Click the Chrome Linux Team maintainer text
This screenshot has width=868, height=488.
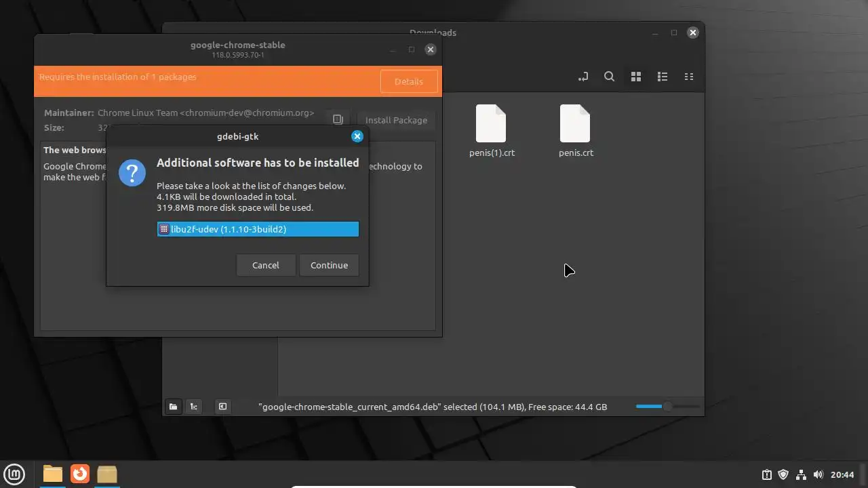click(205, 113)
